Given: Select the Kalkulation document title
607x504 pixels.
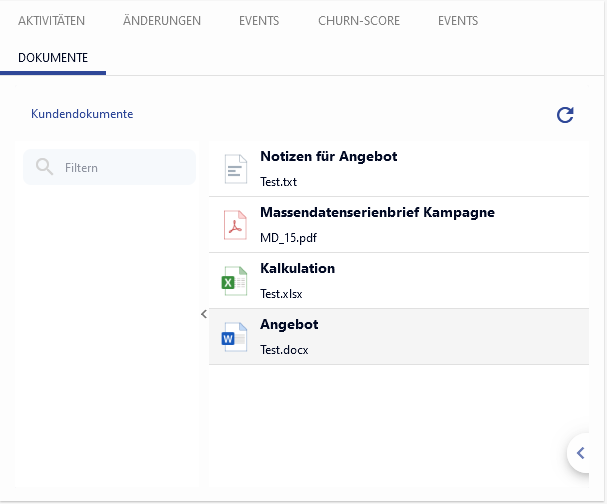Looking at the screenshot, I should point(297,269).
